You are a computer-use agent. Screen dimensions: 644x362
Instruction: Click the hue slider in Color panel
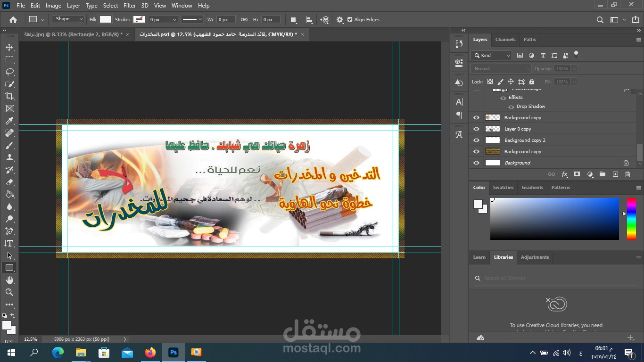click(x=631, y=219)
